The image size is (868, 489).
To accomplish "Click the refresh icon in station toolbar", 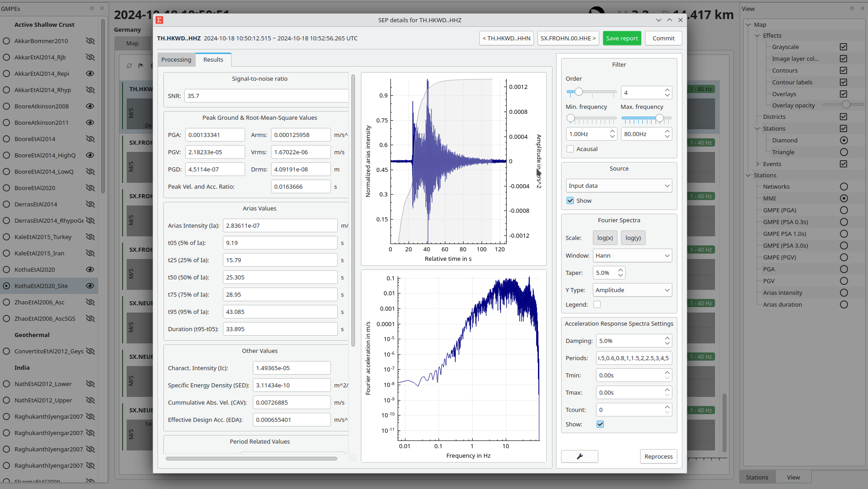I will (x=129, y=66).
